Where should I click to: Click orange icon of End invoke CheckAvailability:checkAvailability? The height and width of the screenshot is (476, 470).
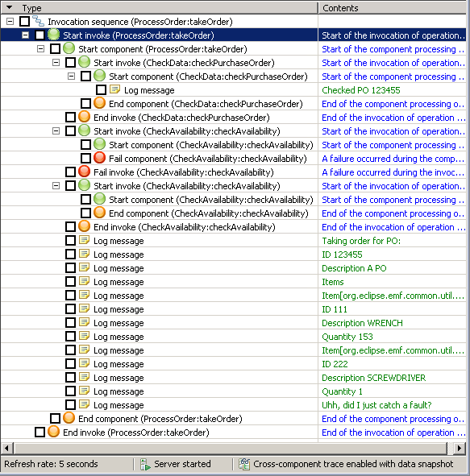(84, 226)
